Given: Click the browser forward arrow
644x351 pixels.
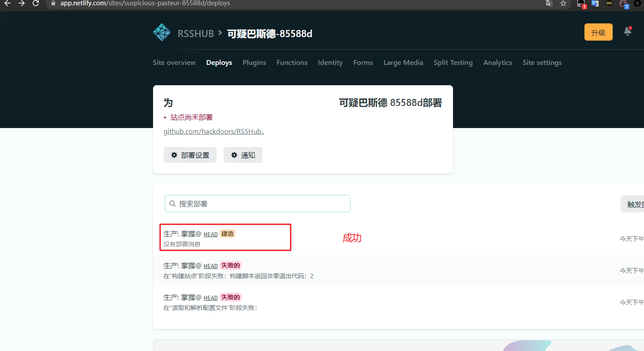Looking at the screenshot, I should (21, 3).
